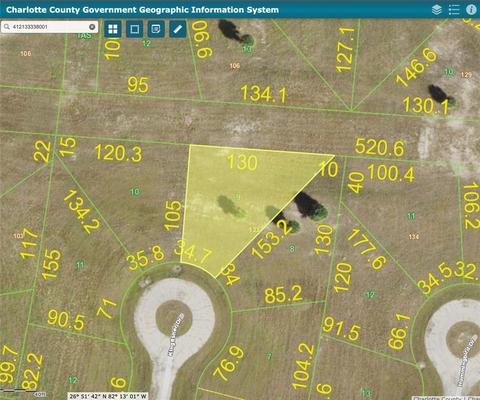This screenshot has height=400, width=480.
Task: Open the layer list stack icon
Action: point(437,10)
